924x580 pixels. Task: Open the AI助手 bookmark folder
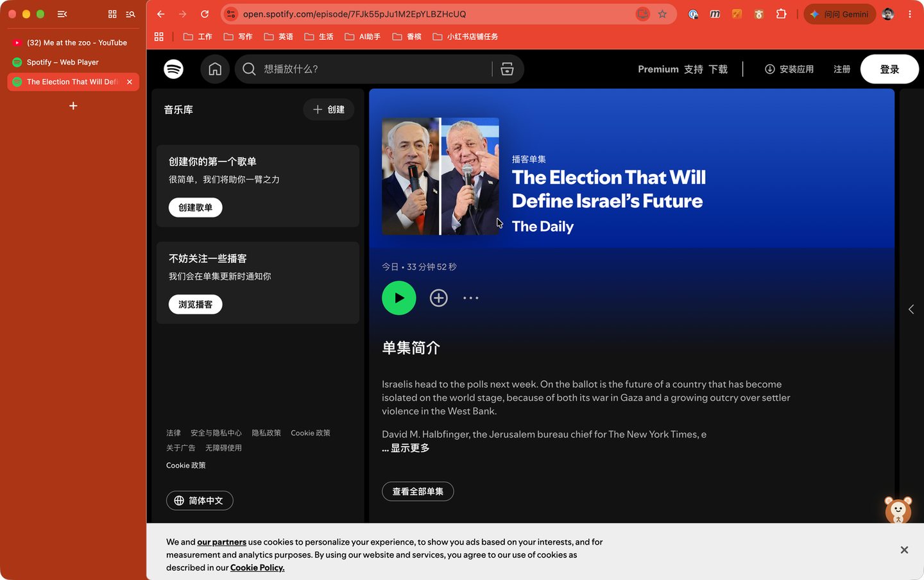point(363,37)
